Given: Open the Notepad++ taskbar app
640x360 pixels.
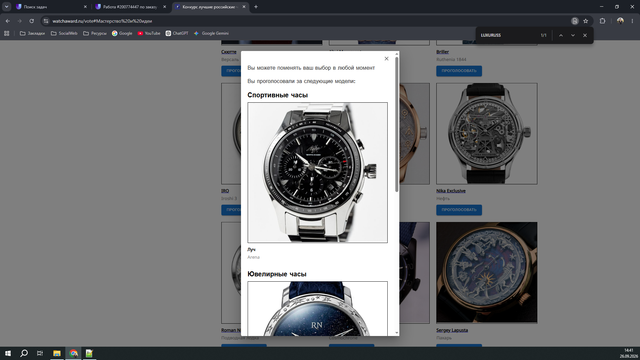Looking at the screenshot, I should click(x=89, y=353).
